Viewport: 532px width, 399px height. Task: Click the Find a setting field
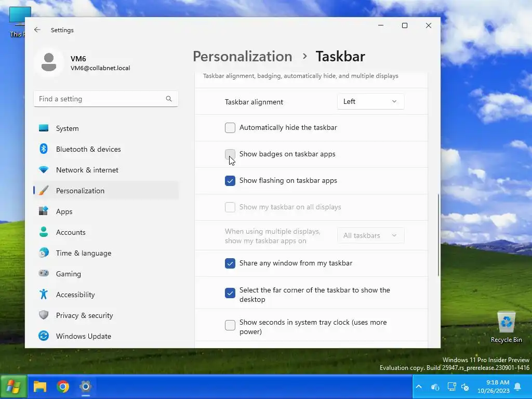click(x=106, y=99)
